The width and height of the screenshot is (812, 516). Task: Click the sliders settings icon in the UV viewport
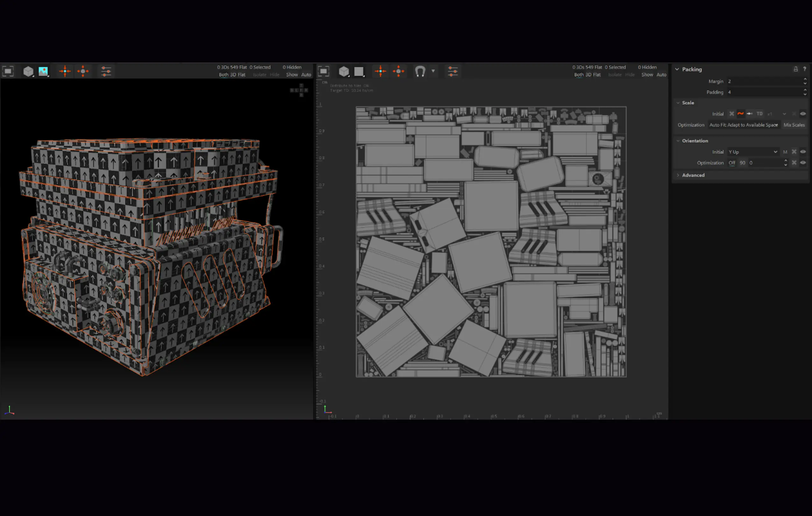click(x=452, y=71)
